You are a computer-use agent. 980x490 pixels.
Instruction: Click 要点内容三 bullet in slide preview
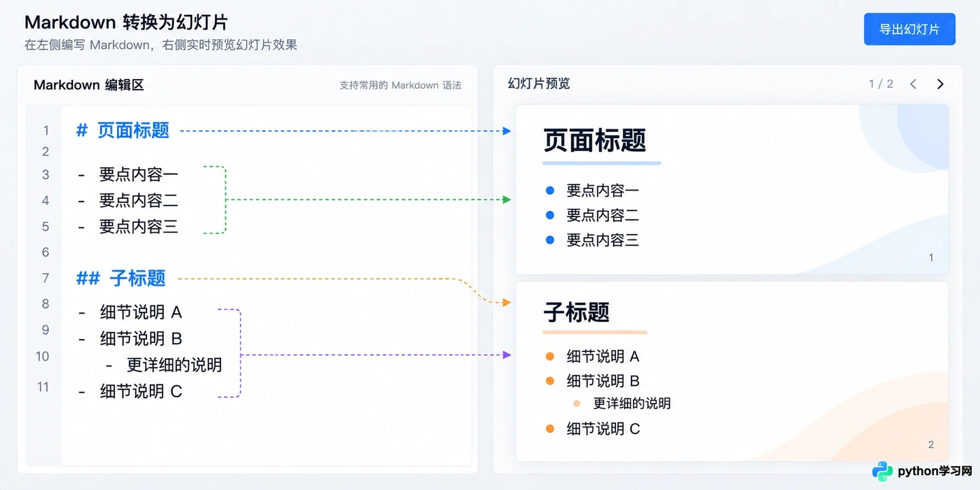click(602, 240)
